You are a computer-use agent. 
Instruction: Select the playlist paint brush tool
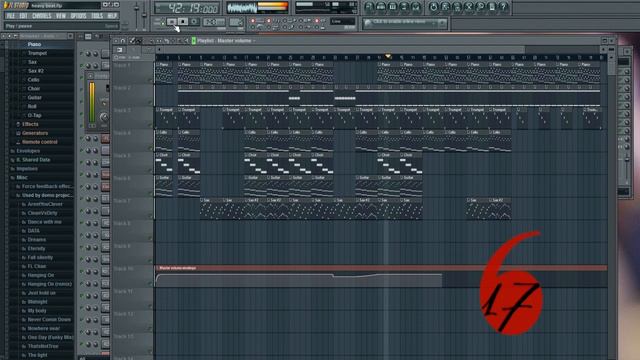139,41
